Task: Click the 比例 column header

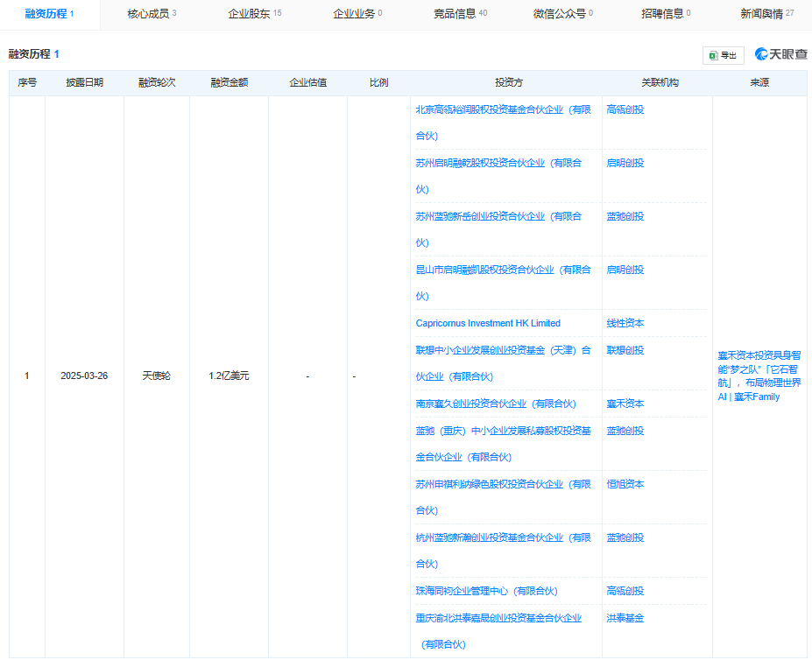Action: (379, 83)
